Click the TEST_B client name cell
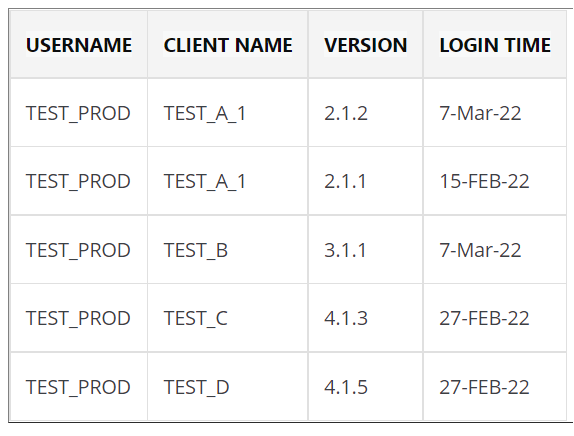The height and width of the screenshot is (436, 574). pyautogui.click(x=228, y=250)
